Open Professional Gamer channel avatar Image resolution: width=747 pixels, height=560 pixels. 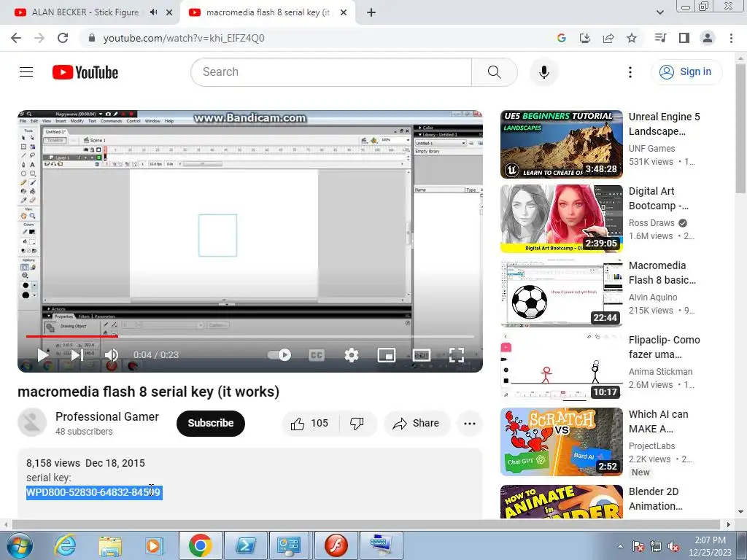tap(32, 422)
